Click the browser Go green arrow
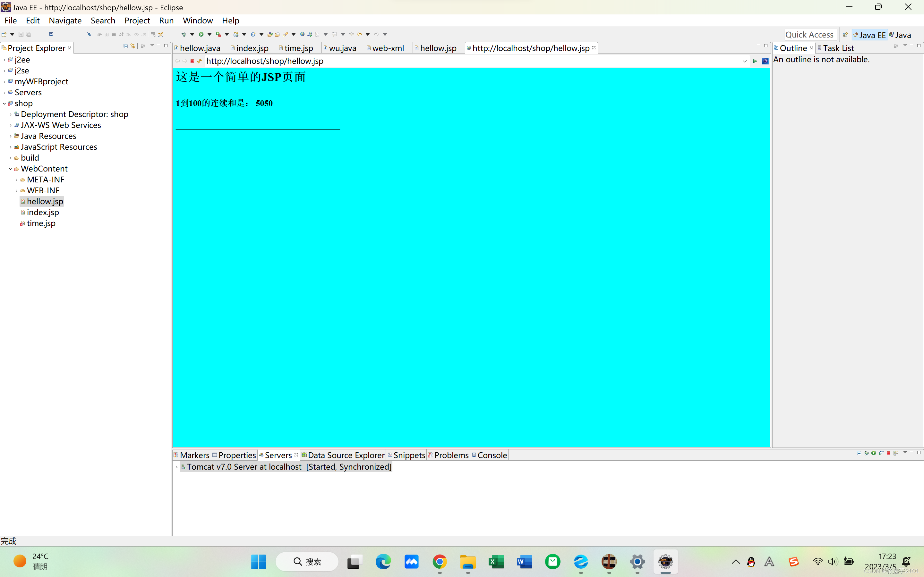The height and width of the screenshot is (577, 924). click(755, 61)
